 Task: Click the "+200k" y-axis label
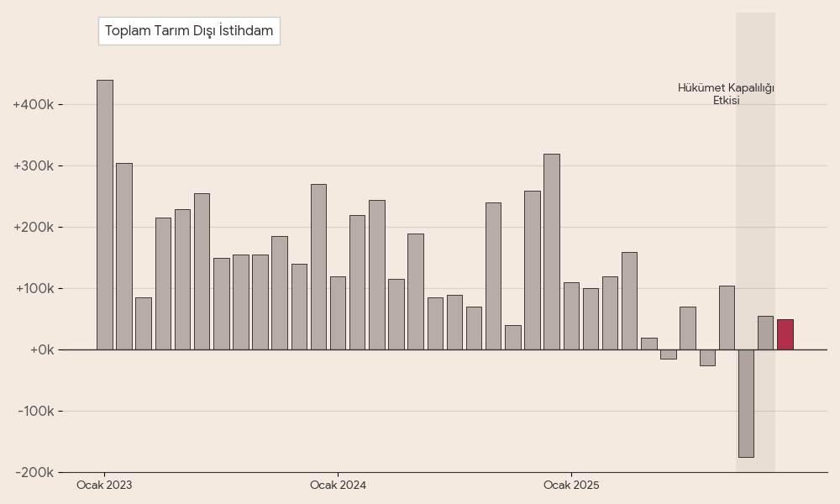point(34,228)
